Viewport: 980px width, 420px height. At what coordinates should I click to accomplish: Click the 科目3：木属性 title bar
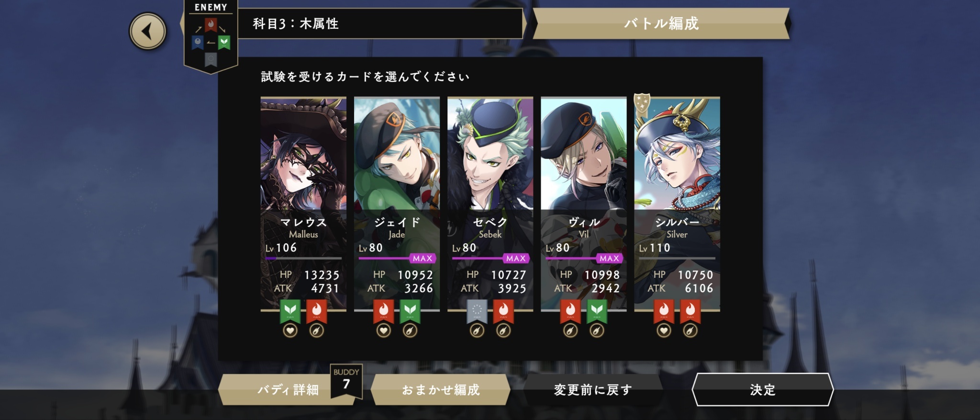380,23
